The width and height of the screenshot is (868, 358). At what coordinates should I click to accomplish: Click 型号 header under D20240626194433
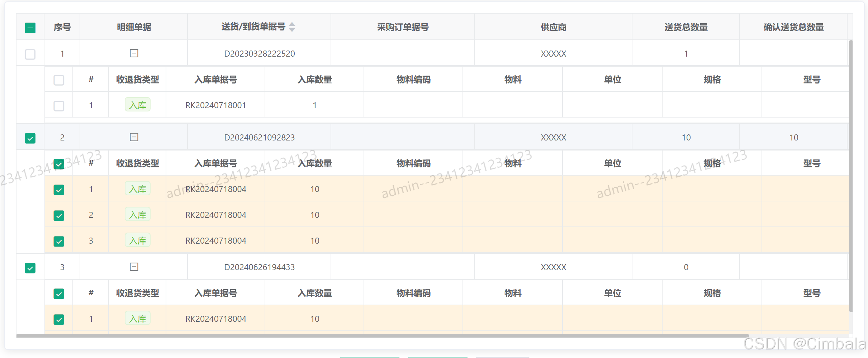click(x=812, y=293)
